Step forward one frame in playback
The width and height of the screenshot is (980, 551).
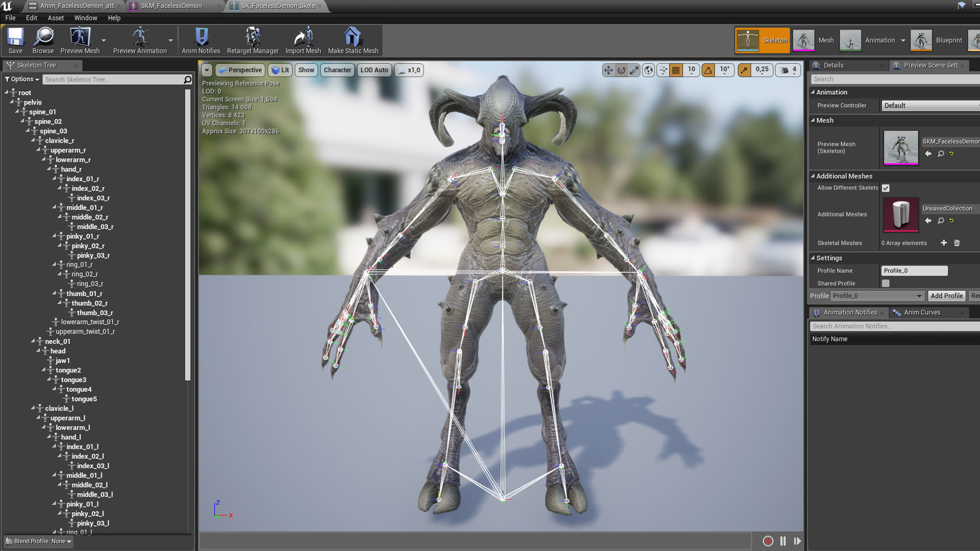pos(797,541)
